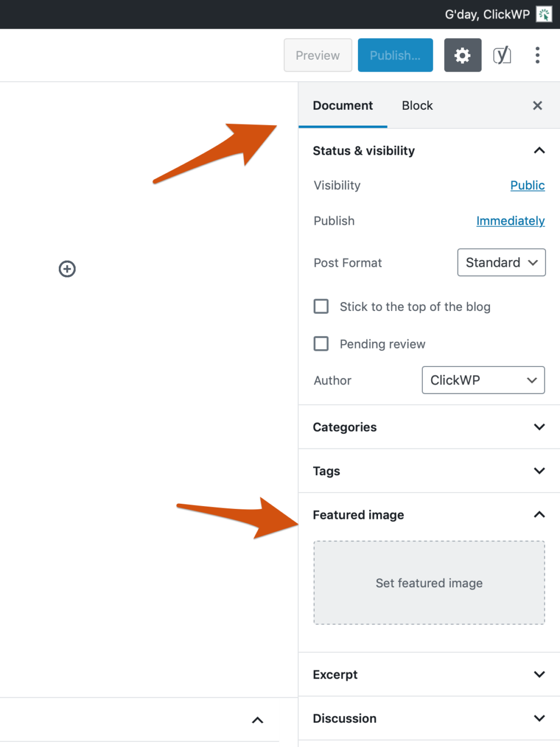This screenshot has height=747, width=560.
Task: Open the Post Format Standard dropdown
Action: 501,262
